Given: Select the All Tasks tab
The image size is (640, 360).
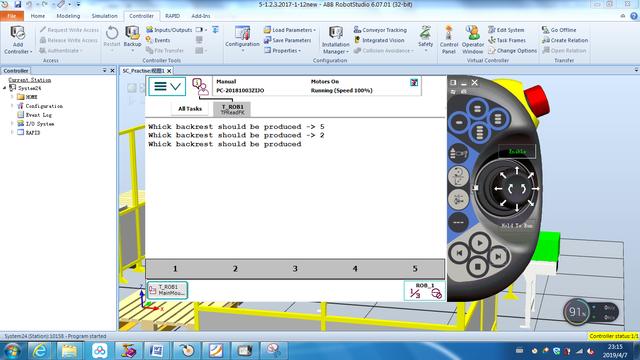Looking at the screenshot, I should 190,109.
